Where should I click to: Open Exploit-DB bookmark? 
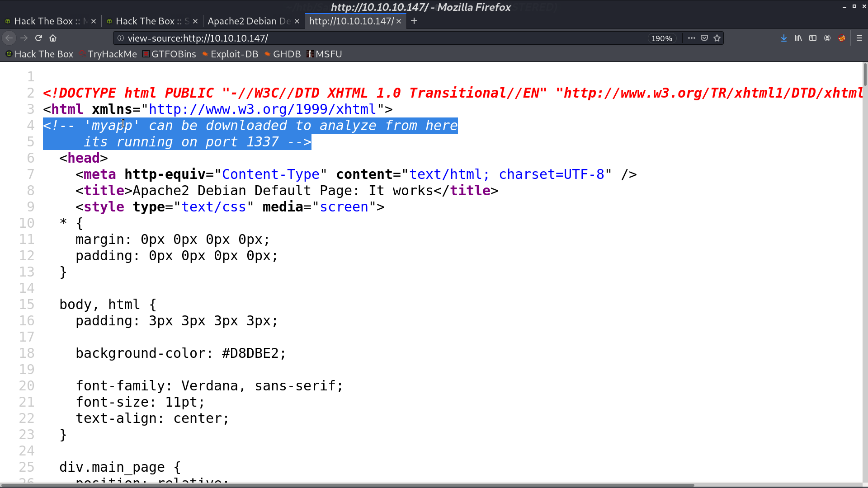(230, 54)
